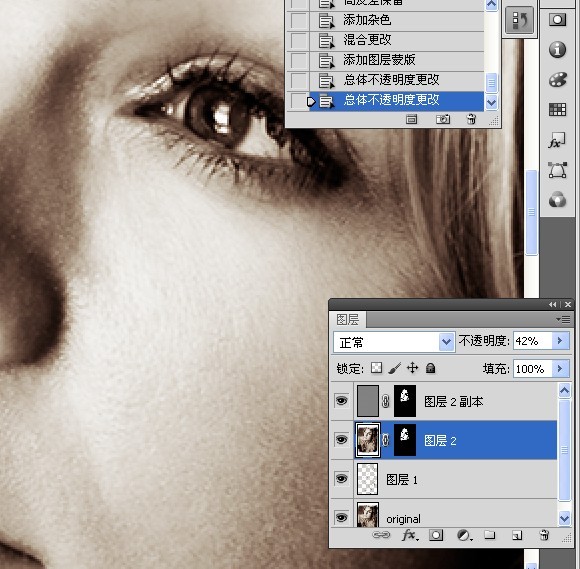The image size is (580, 569).
Task: Click the state icon of 混合更改 history row
Action: coord(326,40)
